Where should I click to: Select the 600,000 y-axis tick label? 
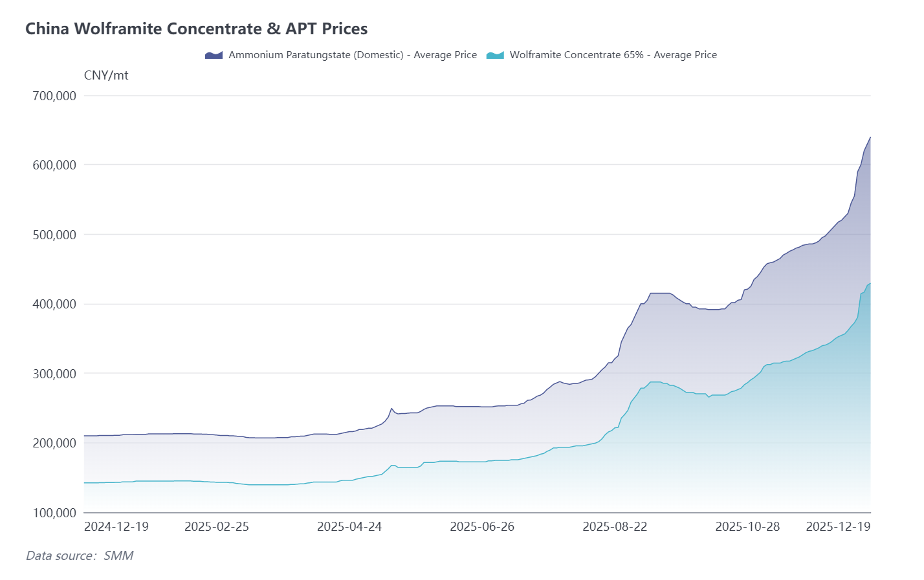pyautogui.click(x=54, y=165)
